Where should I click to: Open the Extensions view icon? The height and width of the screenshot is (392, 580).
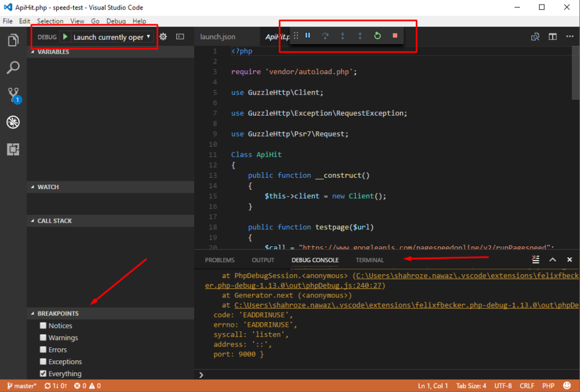(13, 150)
